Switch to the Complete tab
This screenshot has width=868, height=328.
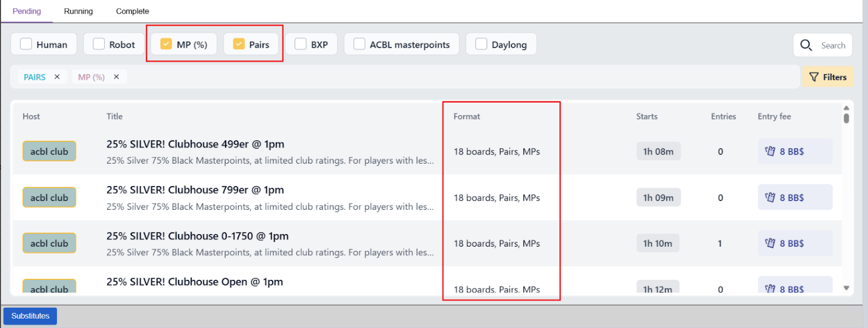132,11
